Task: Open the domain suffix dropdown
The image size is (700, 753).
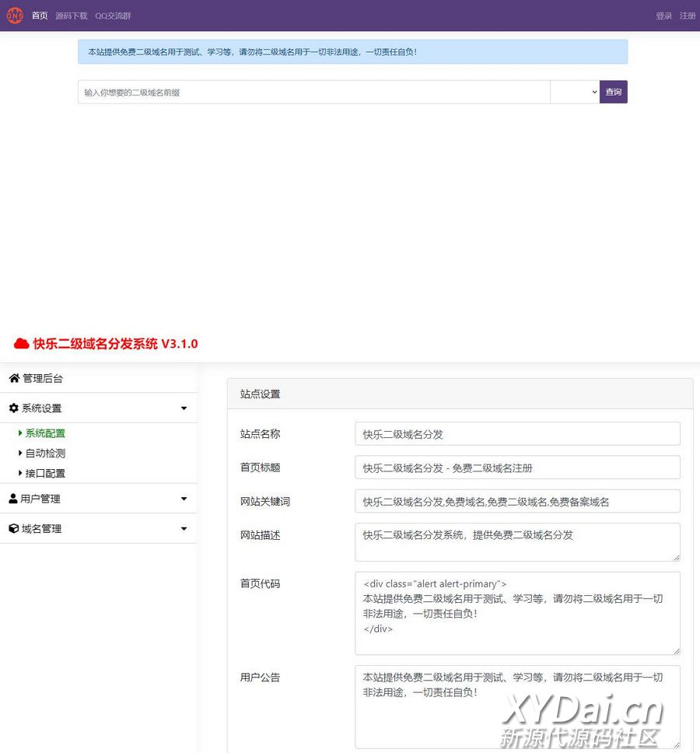Action: point(574,92)
